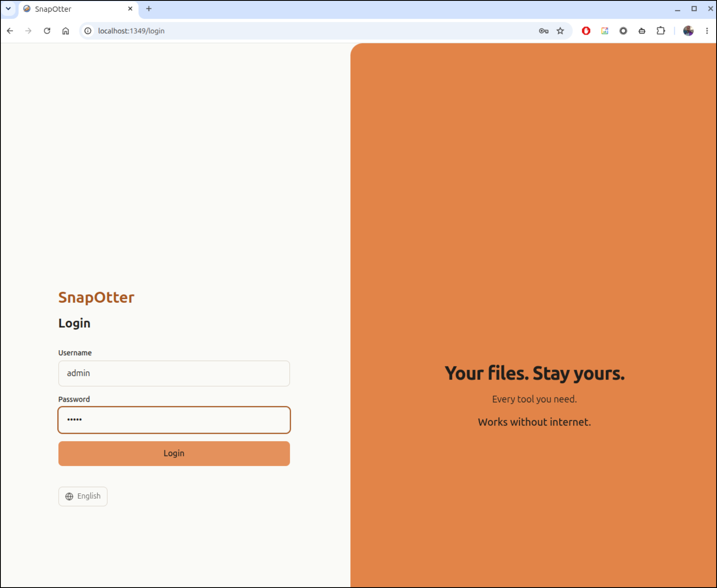Open the Chrome three-dot menu
This screenshot has height=588, width=717.
[x=707, y=31]
